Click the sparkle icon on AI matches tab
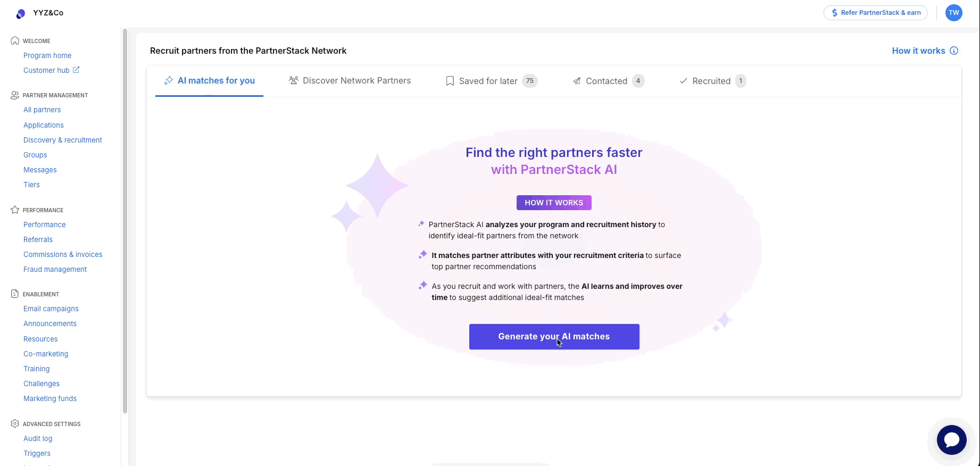Viewport: 980px width, 466px height. pyautogui.click(x=169, y=80)
